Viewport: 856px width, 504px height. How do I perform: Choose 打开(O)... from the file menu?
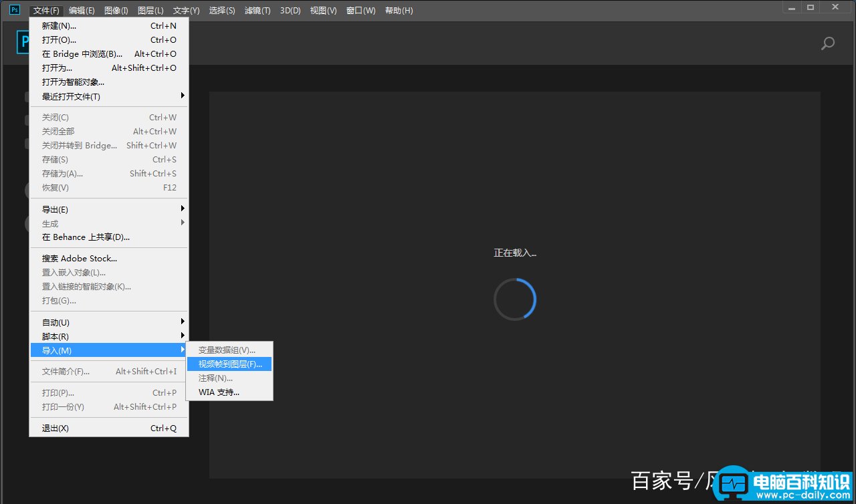(109, 40)
